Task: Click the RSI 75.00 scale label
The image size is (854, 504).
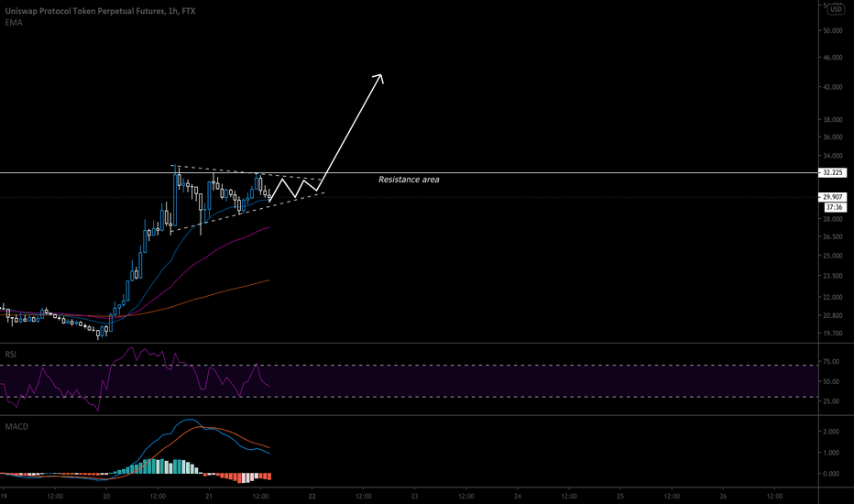Action: pyautogui.click(x=831, y=361)
